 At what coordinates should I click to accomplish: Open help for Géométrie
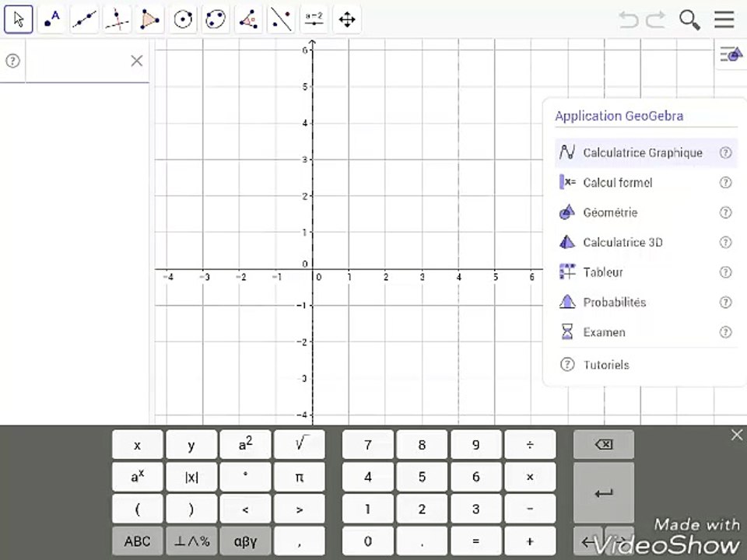pyautogui.click(x=725, y=212)
